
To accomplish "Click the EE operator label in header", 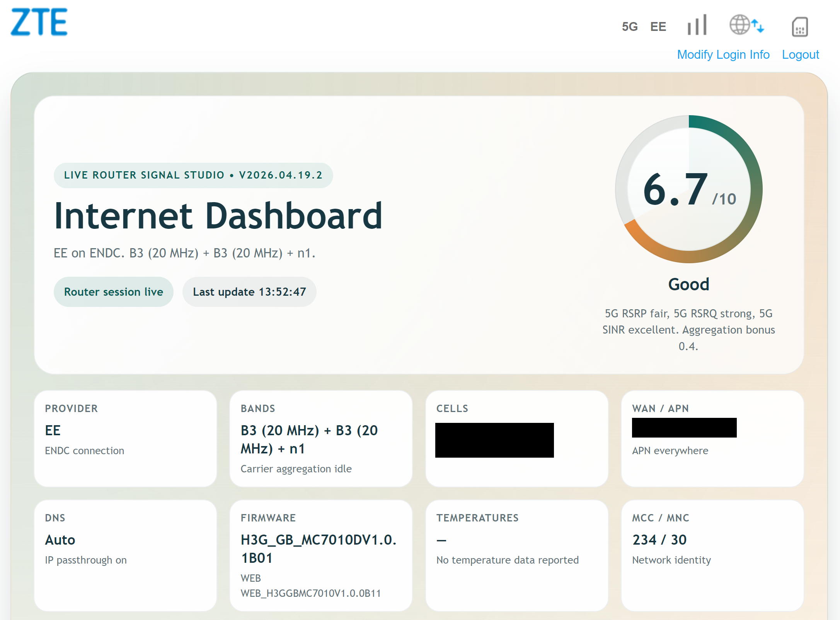I will click(x=658, y=27).
